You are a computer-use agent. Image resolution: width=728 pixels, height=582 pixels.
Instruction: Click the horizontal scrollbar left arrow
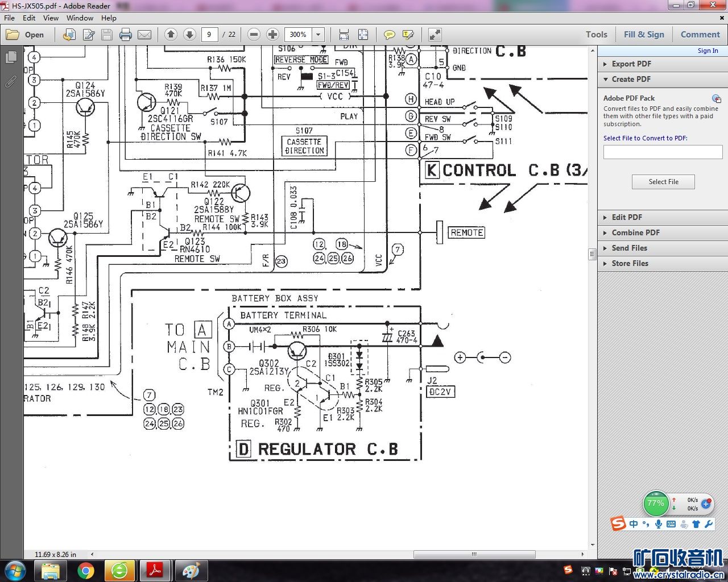click(x=92, y=554)
